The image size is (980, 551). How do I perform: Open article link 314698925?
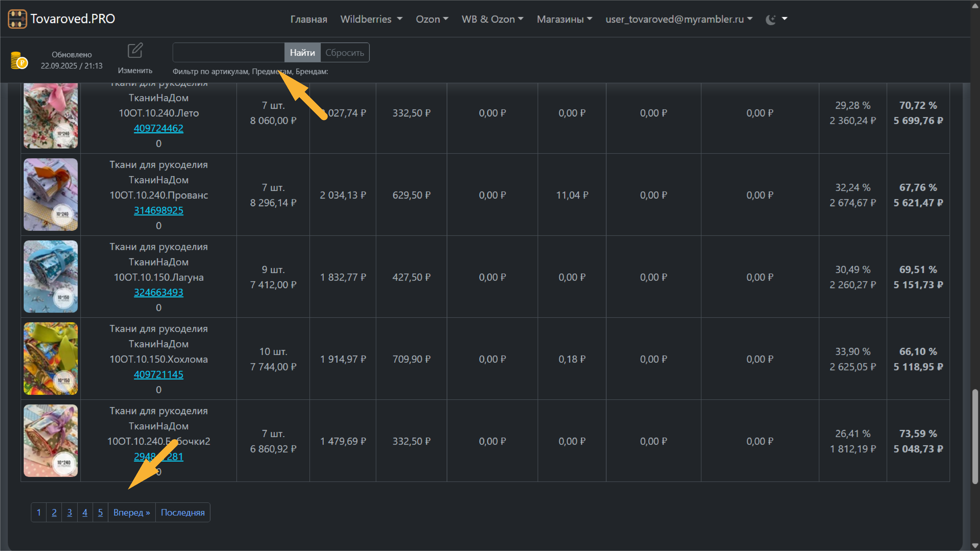(x=158, y=210)
